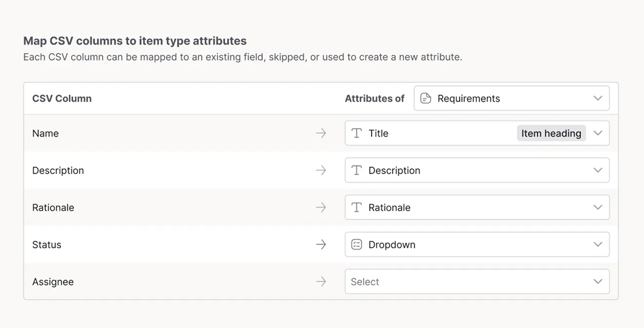Screen dimensions: 644x328
Task: Click the Name CSV column cell
Action: point(46,133)
